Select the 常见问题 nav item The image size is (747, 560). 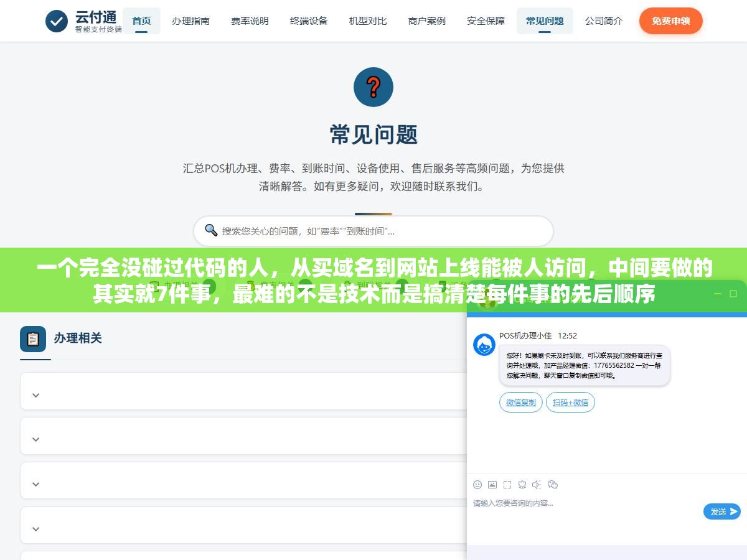point(545,21)
